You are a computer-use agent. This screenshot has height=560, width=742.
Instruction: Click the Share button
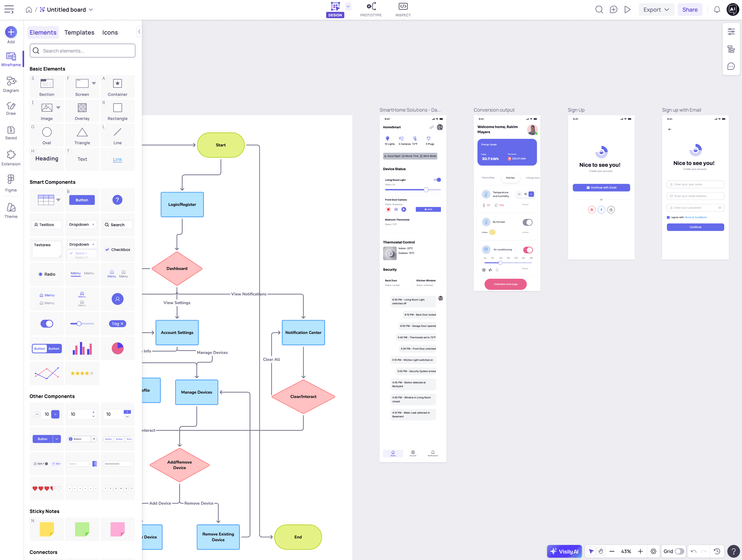coord(690,10)
